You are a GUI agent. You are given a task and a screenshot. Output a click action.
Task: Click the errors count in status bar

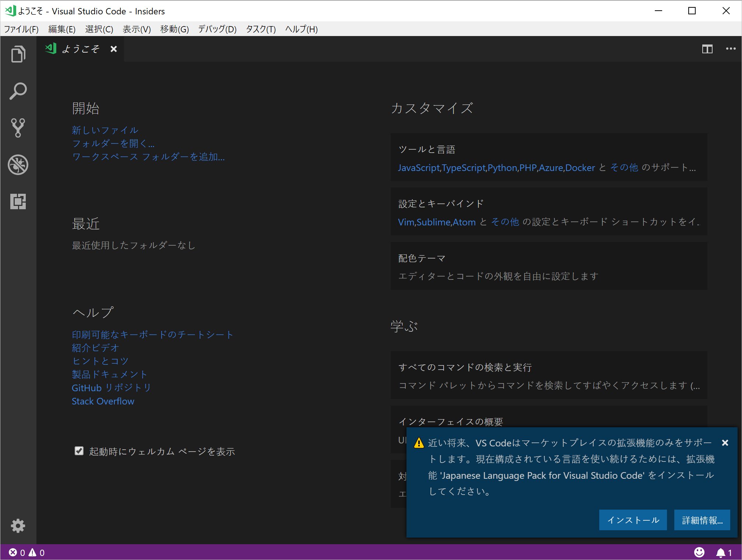coord(17,552)
